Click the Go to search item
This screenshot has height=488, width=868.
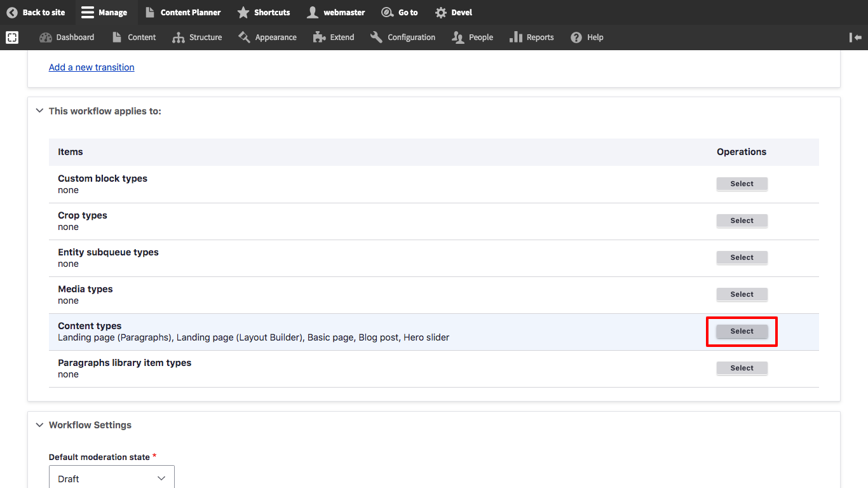tap(400, 13)
